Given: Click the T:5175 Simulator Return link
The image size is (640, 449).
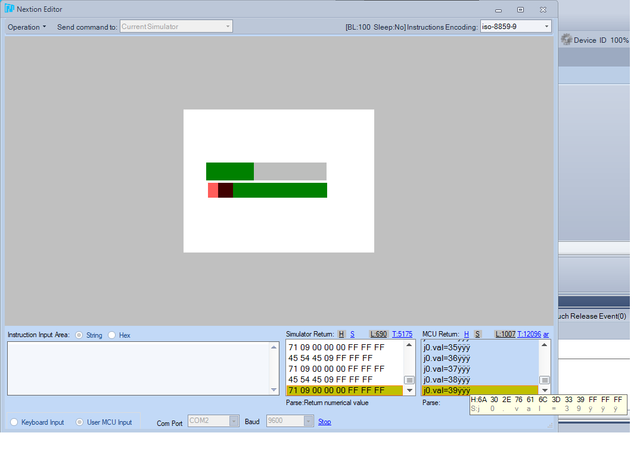Looking at the screenshot, I should pyautogui.click(x=402, y=334).
